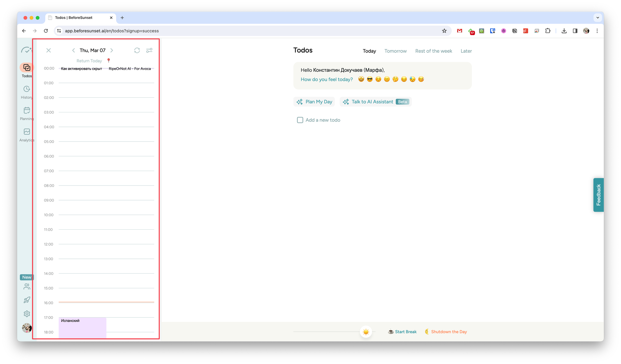Close the calendar panel

[x=48, y=50]
